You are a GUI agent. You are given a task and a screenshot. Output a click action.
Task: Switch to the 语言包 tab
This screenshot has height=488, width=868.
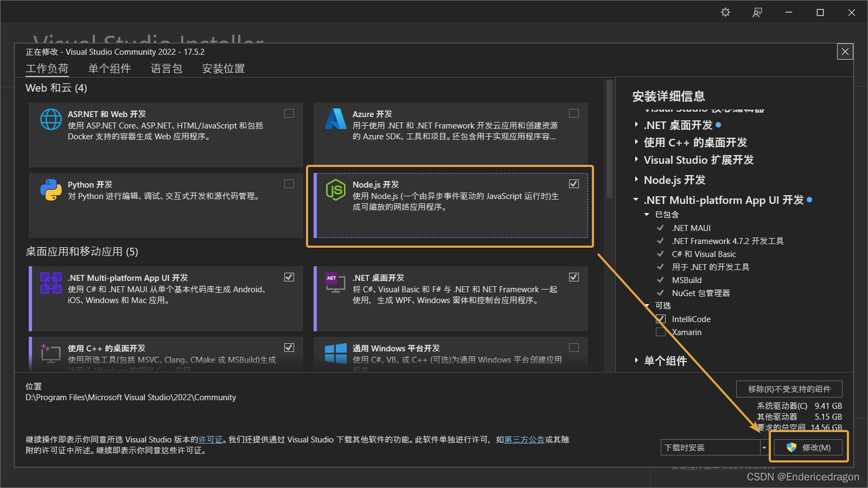pos(166,68)
